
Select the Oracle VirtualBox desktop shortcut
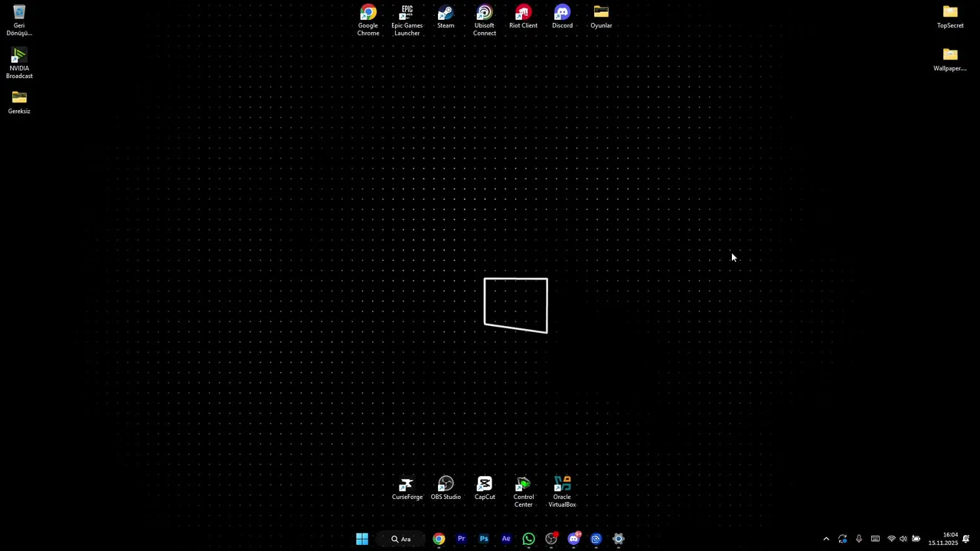(x=562, y=492)
